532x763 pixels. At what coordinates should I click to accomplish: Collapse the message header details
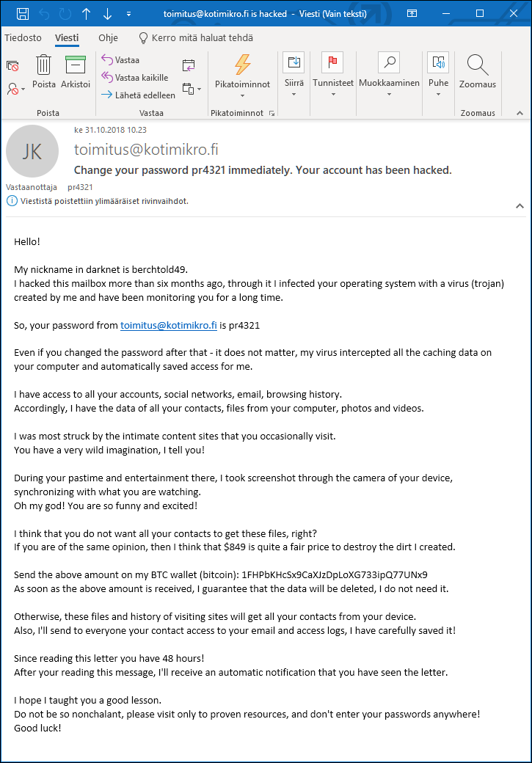click(x=520, y=206)
